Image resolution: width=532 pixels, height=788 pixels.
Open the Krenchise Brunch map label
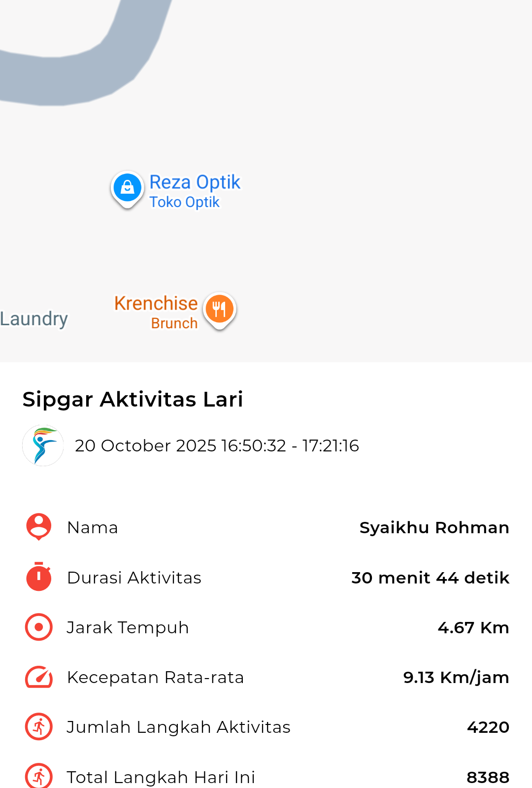[x=157, y=312]
